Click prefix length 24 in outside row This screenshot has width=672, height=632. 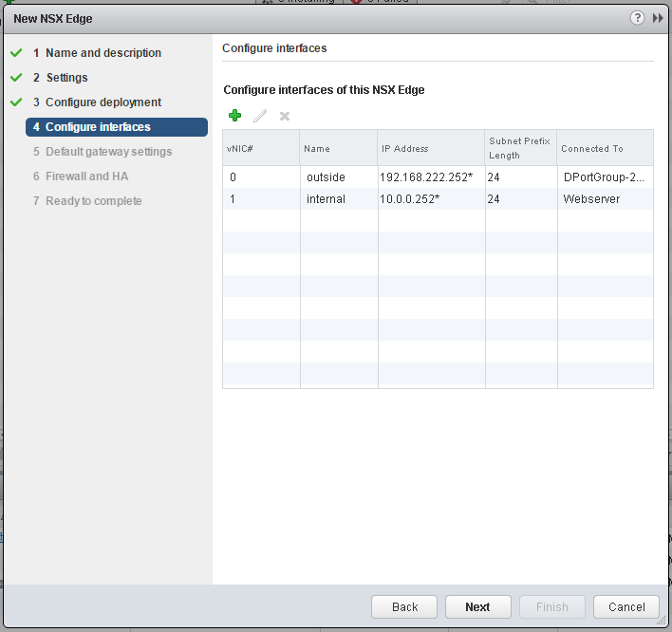pyautogui.click(x=521, y=177)
